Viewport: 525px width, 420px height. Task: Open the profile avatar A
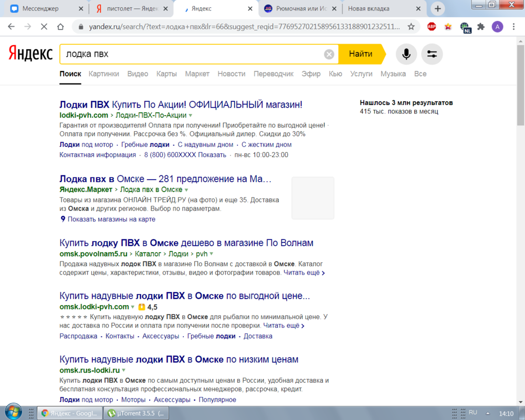tap(497, 27)
